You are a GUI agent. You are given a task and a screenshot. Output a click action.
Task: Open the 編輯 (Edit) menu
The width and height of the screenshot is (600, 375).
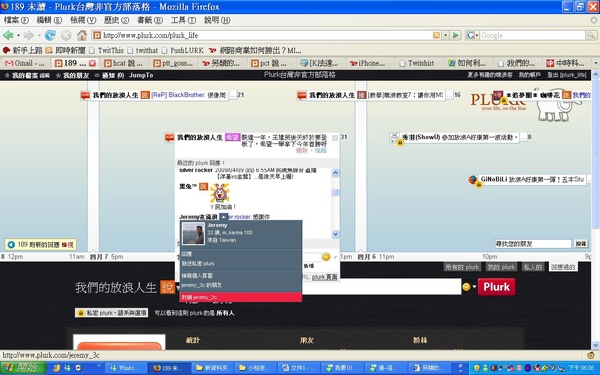click(49, 20)
